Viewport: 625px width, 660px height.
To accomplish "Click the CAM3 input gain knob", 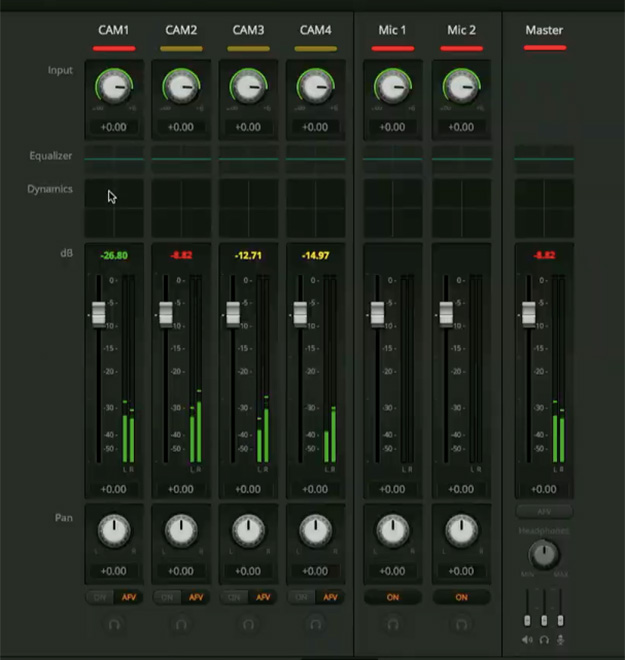I will (x=248, y=87).
